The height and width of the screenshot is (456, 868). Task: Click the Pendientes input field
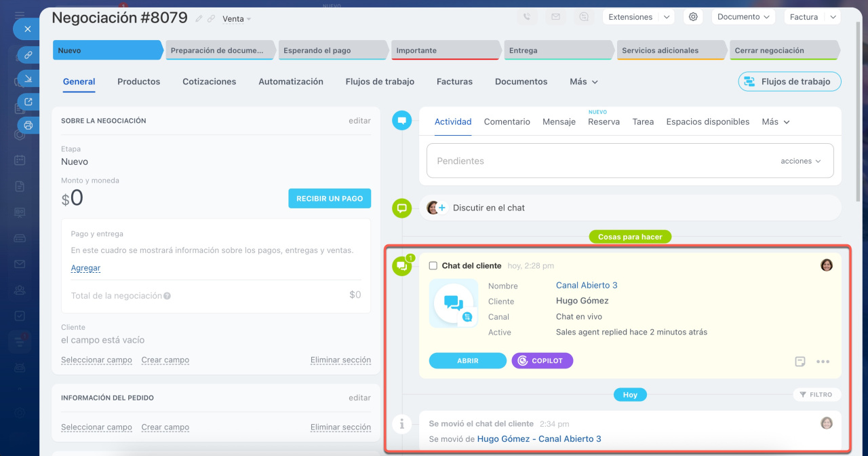pos(597,161)
